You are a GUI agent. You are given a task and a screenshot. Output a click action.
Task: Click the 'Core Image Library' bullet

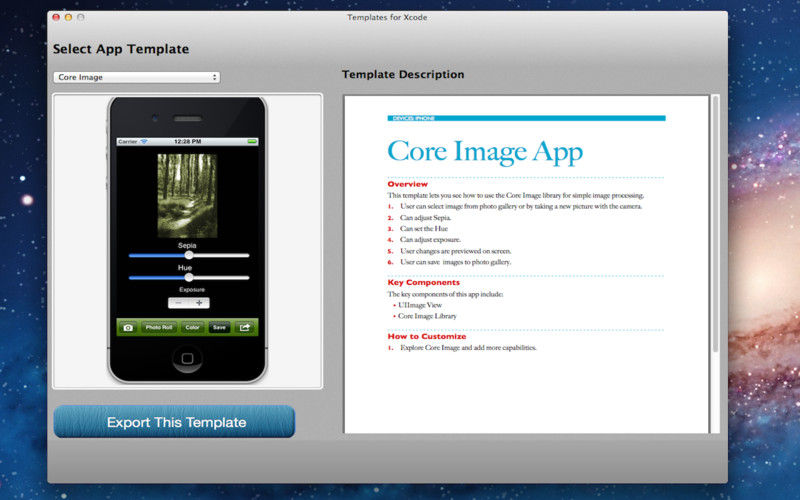coord(427,316)
